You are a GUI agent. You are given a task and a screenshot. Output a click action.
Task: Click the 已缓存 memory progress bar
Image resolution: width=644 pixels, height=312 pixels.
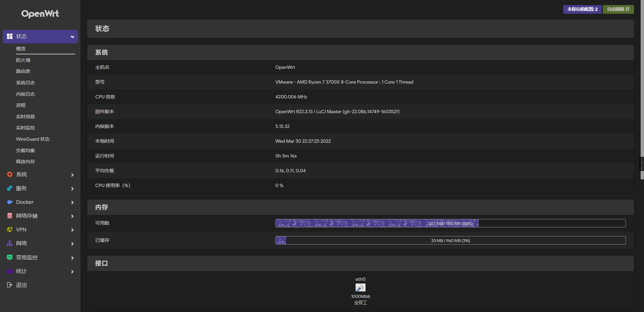click(450, 240)
